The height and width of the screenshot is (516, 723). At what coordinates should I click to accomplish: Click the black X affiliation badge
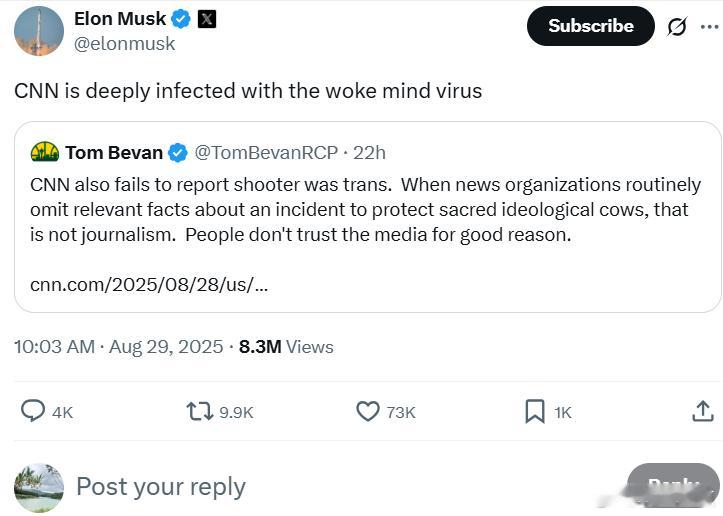(207, 19)
